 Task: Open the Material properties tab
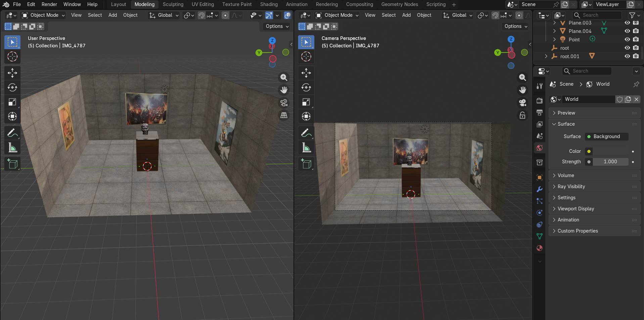[x=540, y=248]
